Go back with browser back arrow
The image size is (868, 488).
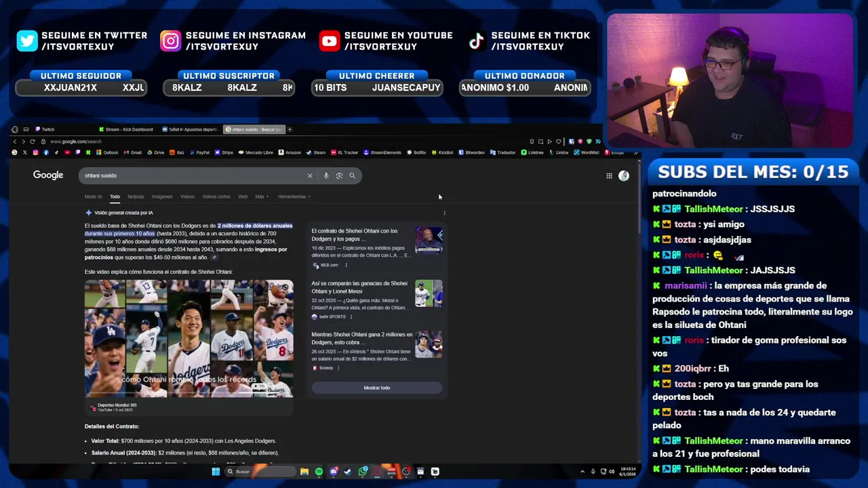(15, 142)
